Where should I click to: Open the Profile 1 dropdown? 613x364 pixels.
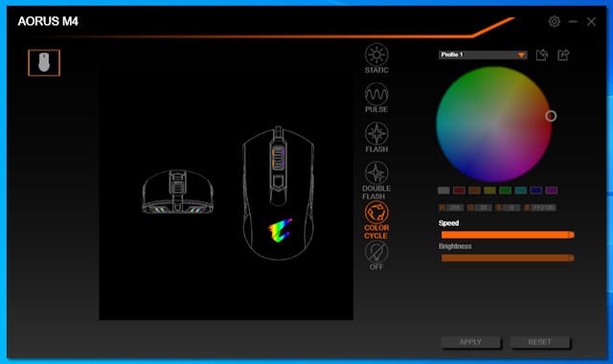point(483,55)
